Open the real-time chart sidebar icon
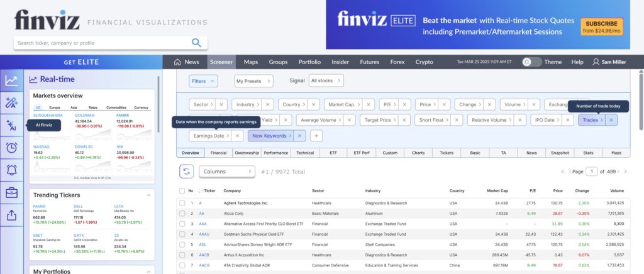644x274 pixels. coord(11,80)
